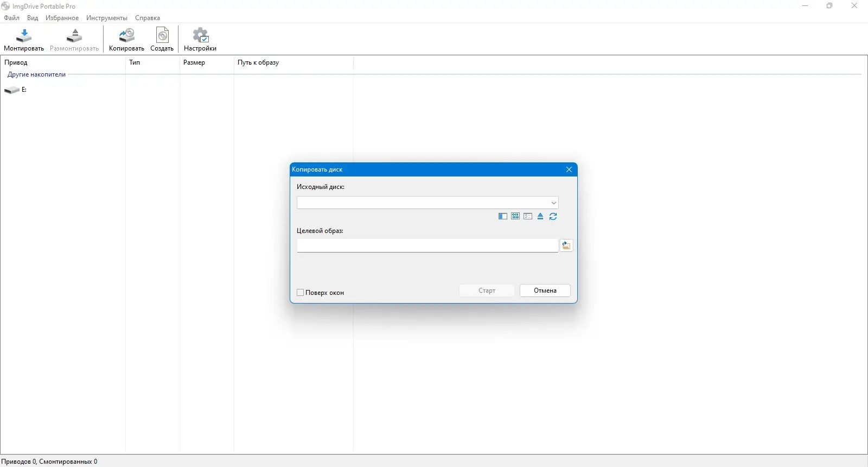Screen dimensions: 868x467
Task: Close the ImgDrive Portable Pro main window
Action: coord(854,6)
